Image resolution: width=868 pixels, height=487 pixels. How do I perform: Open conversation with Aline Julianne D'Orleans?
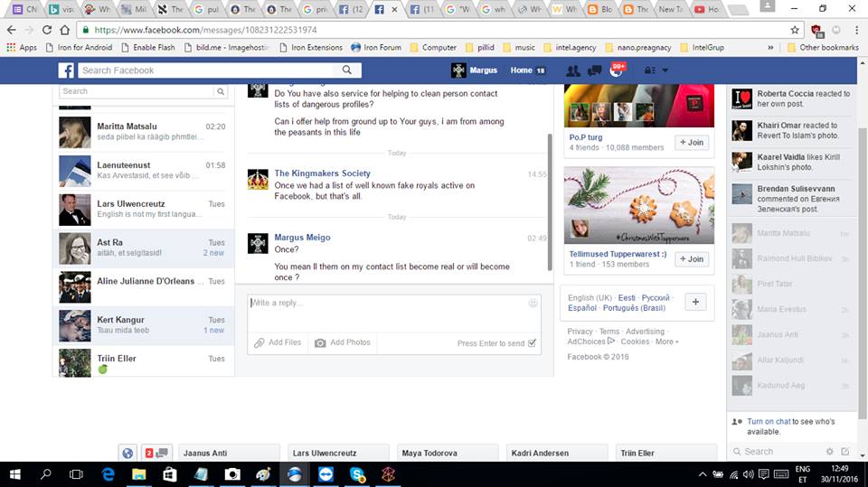tap(144, 286)
